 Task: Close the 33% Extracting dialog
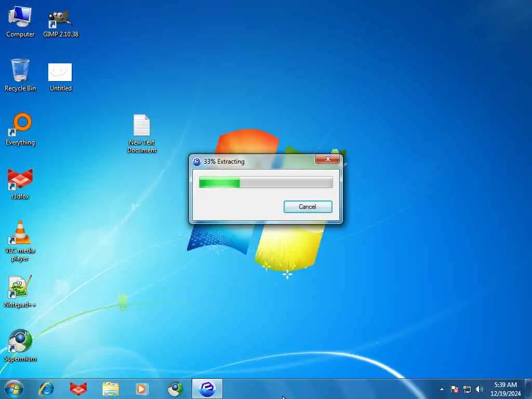(x=327, y=159)
